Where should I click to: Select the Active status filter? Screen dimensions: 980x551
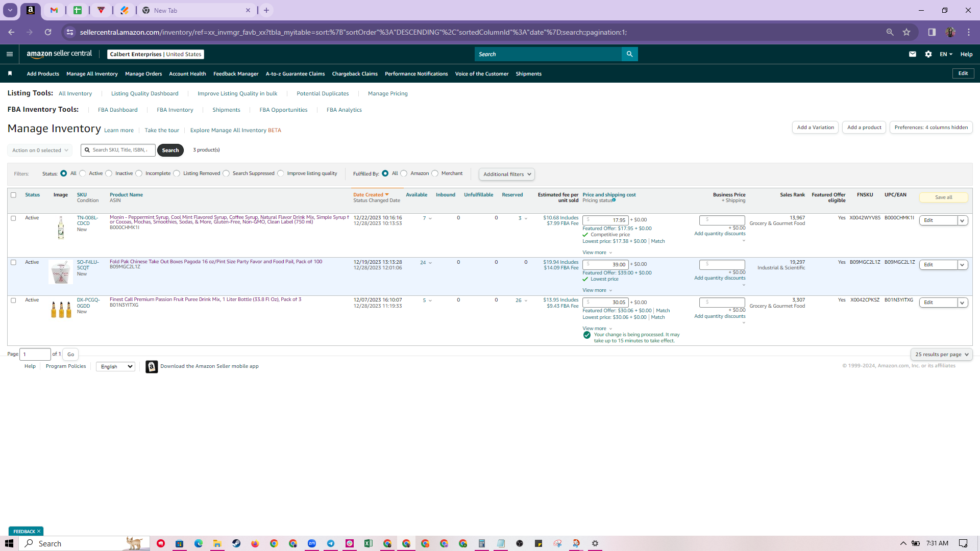click(x=83, y=173)
